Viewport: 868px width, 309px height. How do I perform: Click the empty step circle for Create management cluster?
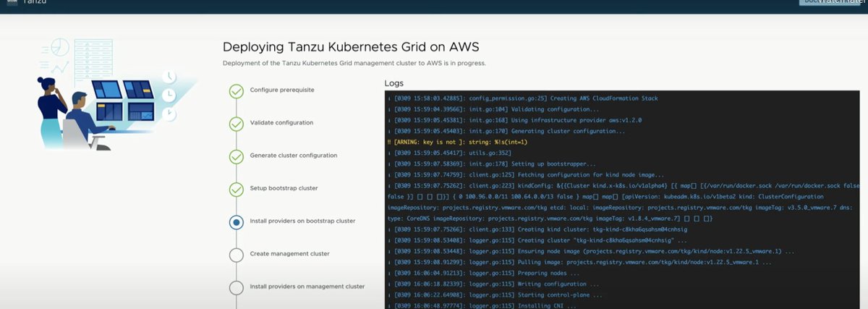coord(236,255)
